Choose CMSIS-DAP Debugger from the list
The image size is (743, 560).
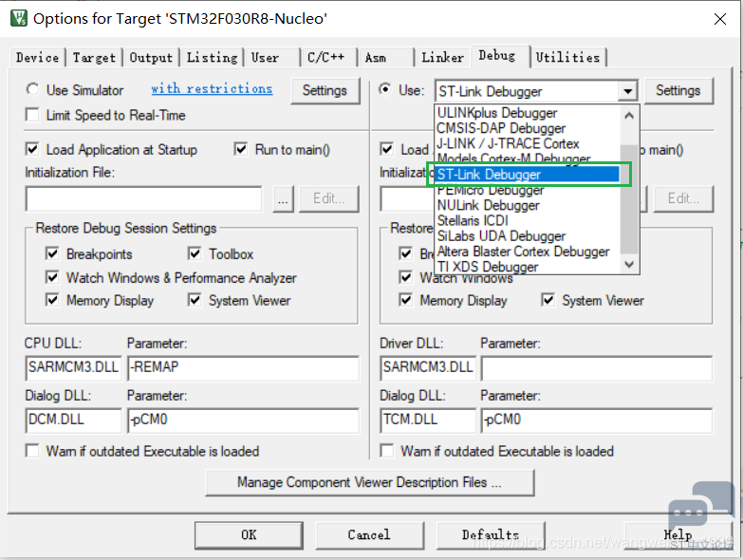click(527, 128)
